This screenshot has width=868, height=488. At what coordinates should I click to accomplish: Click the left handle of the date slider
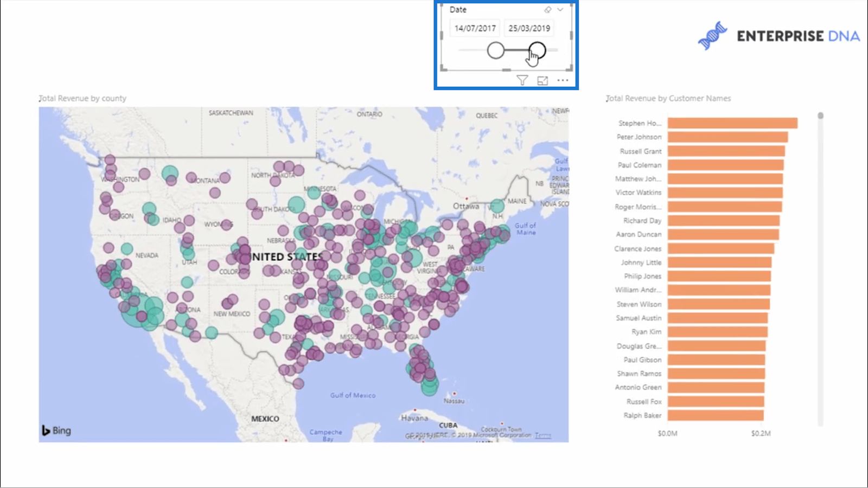[495, 50]
